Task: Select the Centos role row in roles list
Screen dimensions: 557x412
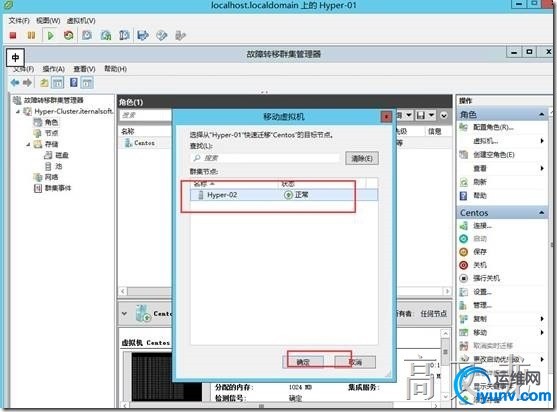Action: [x=145, y=143]
